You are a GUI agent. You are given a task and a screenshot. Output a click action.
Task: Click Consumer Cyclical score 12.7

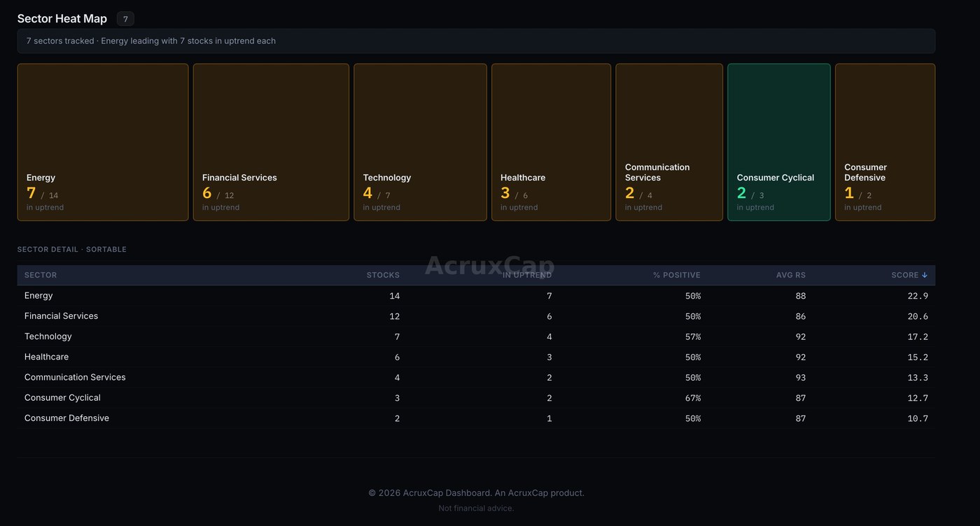pos(918,398)
